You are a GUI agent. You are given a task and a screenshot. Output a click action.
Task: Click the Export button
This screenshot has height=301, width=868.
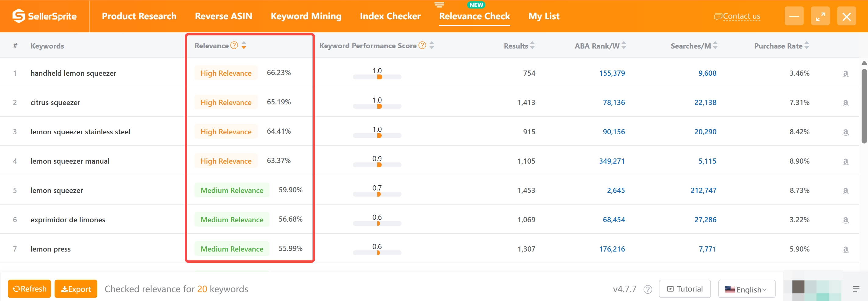76,289
